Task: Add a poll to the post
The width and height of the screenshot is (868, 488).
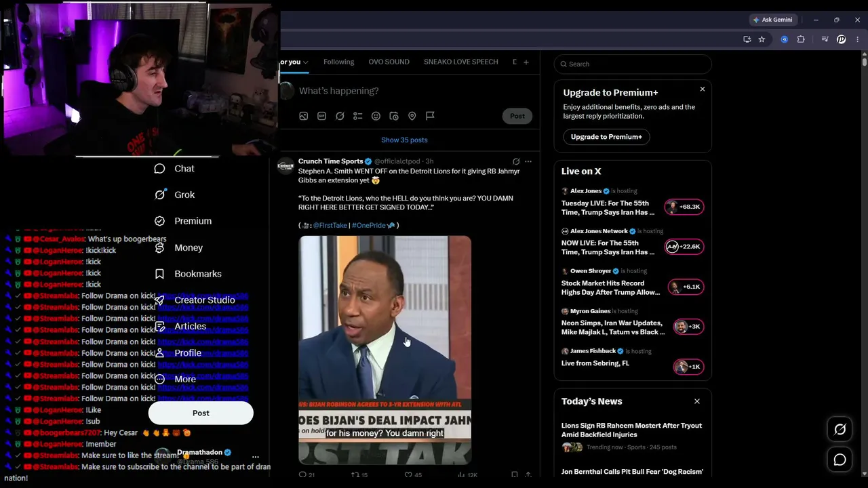Action: coord(358,117)
